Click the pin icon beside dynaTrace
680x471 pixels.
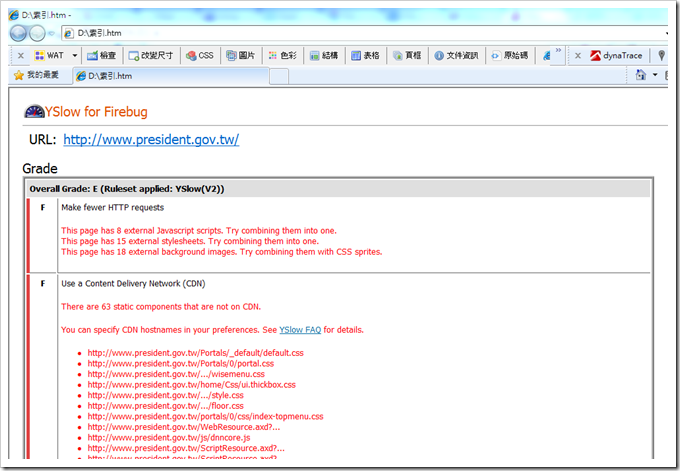click(661, 56)
